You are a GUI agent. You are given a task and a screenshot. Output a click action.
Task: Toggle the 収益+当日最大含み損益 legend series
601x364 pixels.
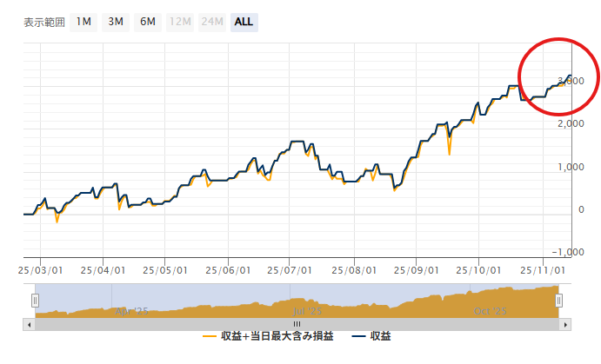268,336
